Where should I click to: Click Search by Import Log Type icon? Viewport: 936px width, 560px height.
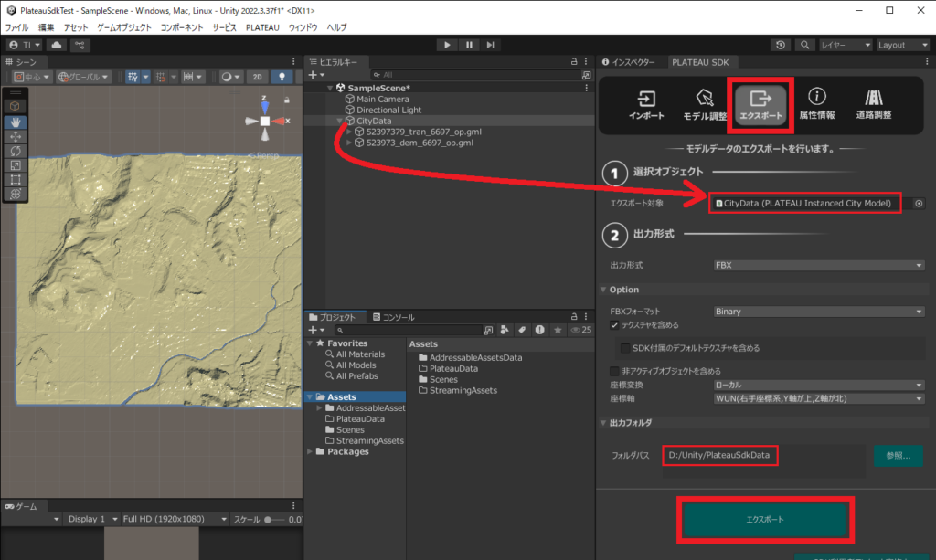(x=539, y=330)
